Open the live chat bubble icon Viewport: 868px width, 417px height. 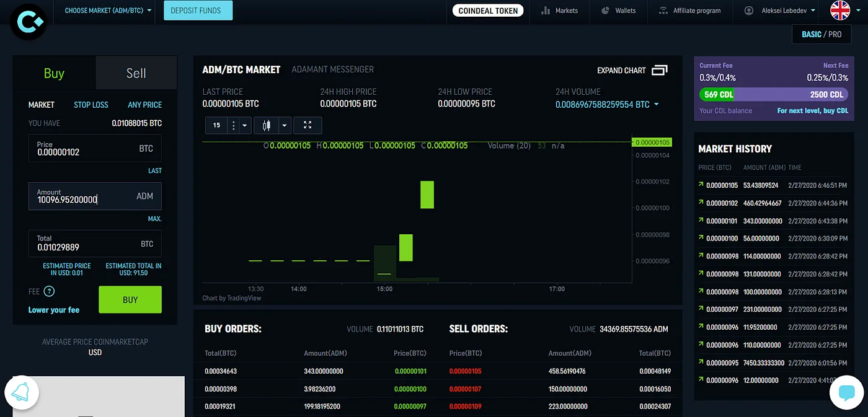tap(846, 392)
